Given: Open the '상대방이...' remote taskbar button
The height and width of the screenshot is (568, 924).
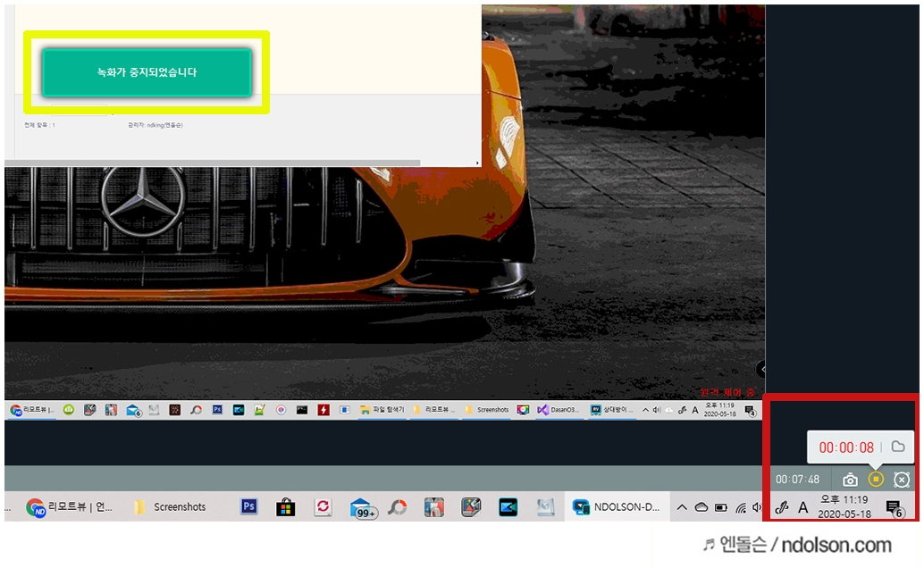Looking at the screenshot, I should [x=611, y=410].
